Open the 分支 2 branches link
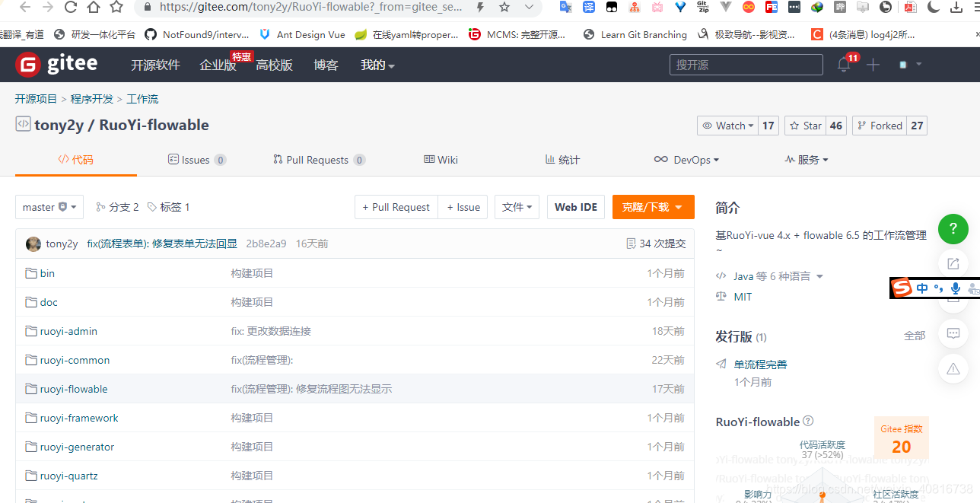This screenshot has width=980, height=503. (118, 207)
